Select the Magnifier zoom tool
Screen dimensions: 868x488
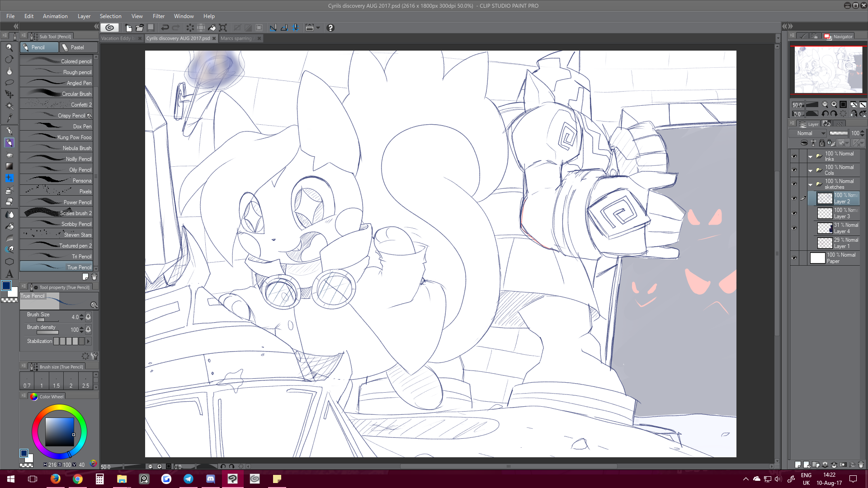click(9, 47)
